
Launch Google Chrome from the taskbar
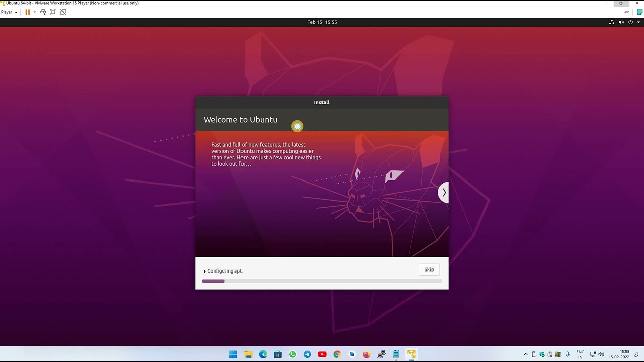pyautogui.click(x=337, y=354)
